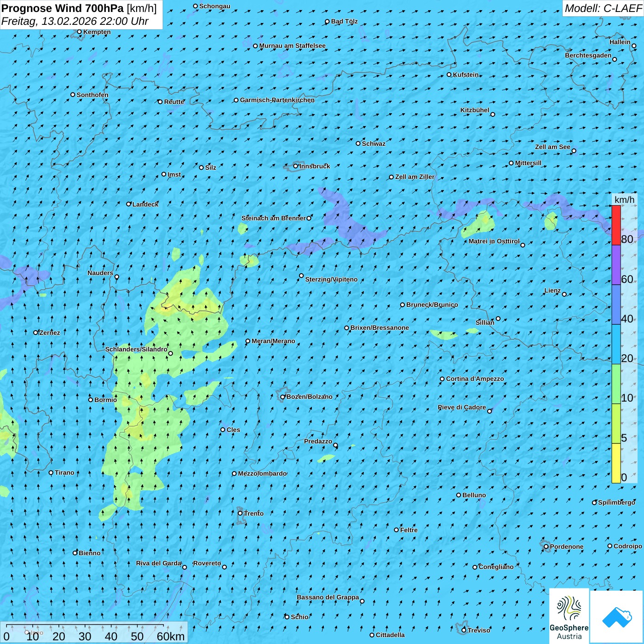
Task: Click the 'Prognose Wind 700hPa' title
Action: point(63,8)
